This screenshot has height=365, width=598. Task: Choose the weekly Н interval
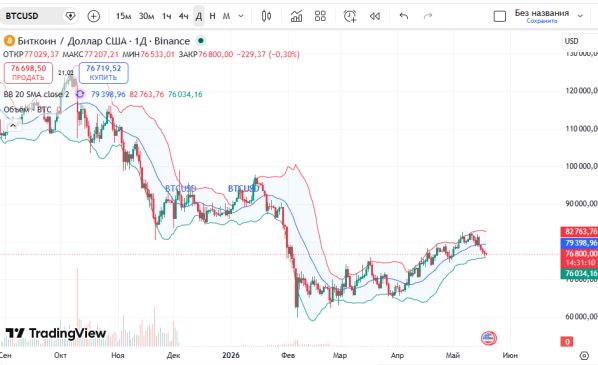click(212, 16)
